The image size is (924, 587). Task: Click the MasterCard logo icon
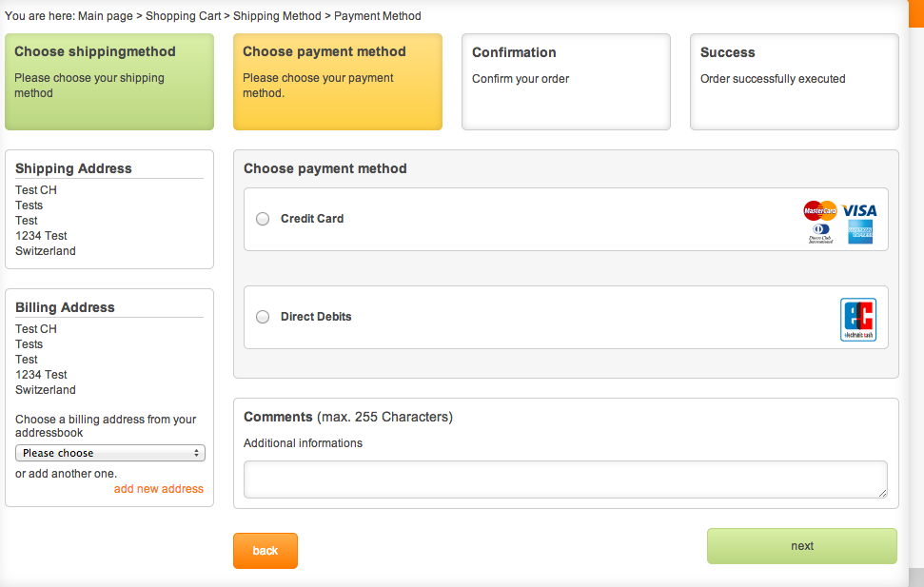pos(819,210)
